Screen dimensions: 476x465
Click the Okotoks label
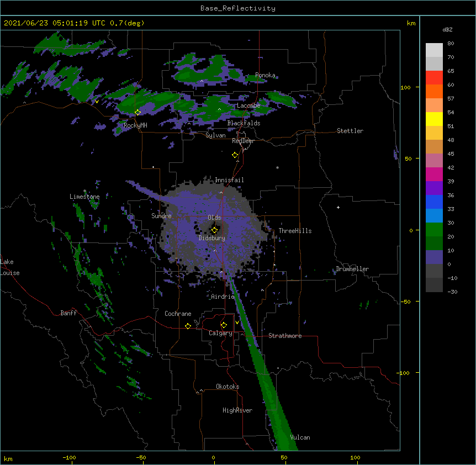(x=228, y=387)
